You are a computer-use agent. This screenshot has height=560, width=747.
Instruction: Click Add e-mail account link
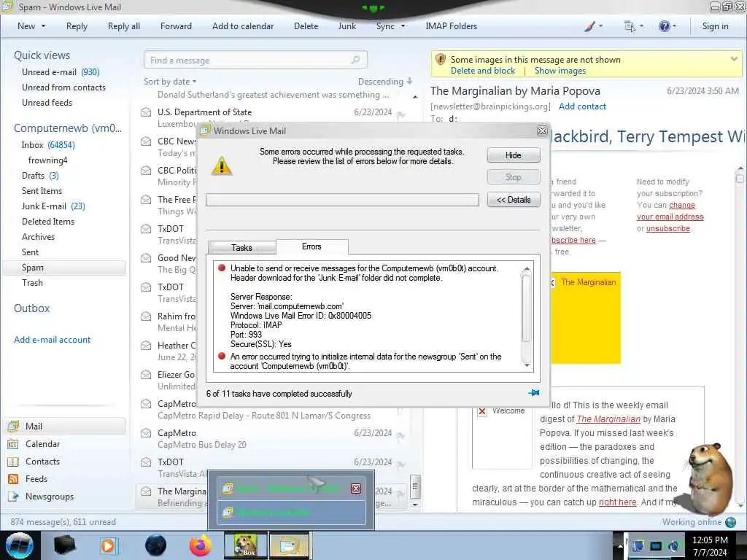coord(52,340)
